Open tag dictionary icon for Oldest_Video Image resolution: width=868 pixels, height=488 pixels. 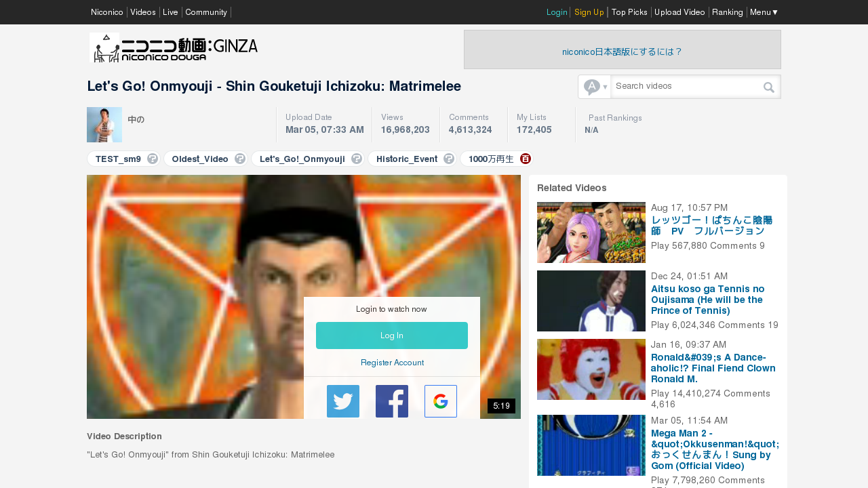(240, 159)
